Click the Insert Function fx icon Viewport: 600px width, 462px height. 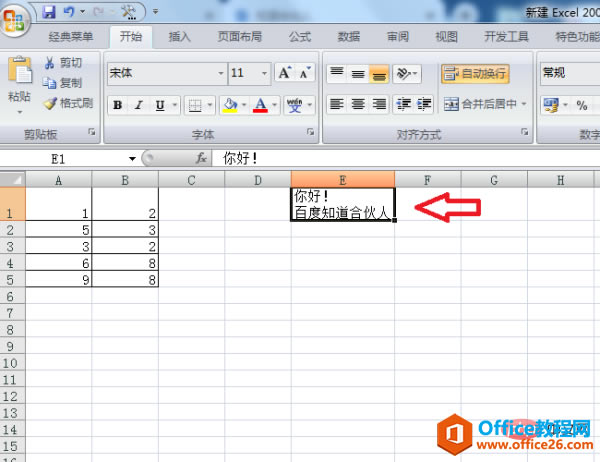[x=201, y=158]
